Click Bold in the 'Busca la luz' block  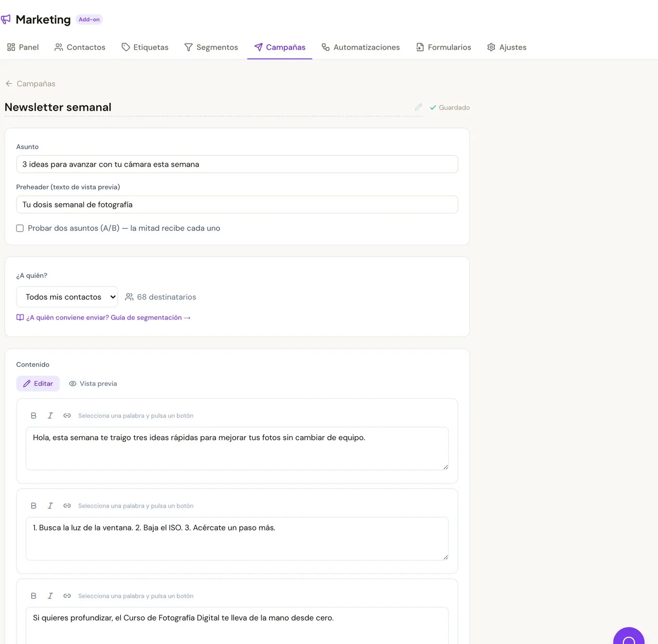[33, 506]
